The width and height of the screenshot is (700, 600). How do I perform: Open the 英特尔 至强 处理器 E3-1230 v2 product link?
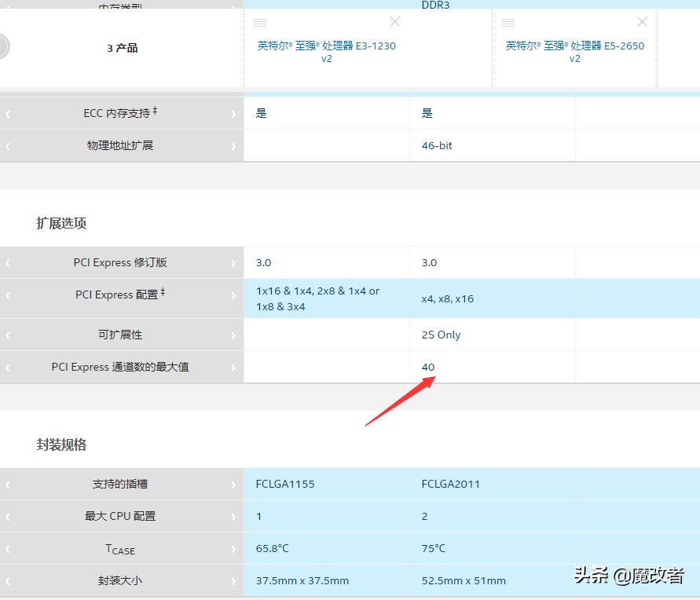point(326,52)
